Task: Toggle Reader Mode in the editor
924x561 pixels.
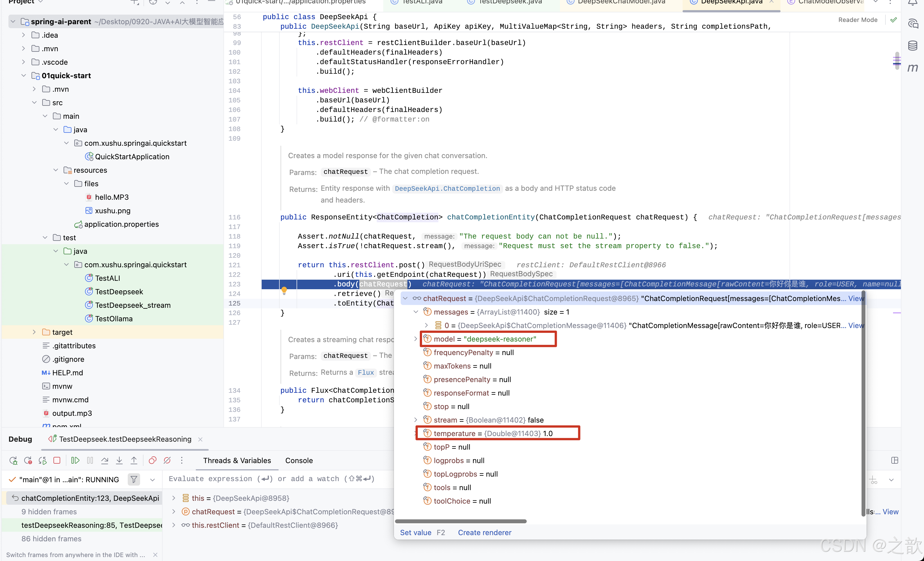Action: pos(858,20)
